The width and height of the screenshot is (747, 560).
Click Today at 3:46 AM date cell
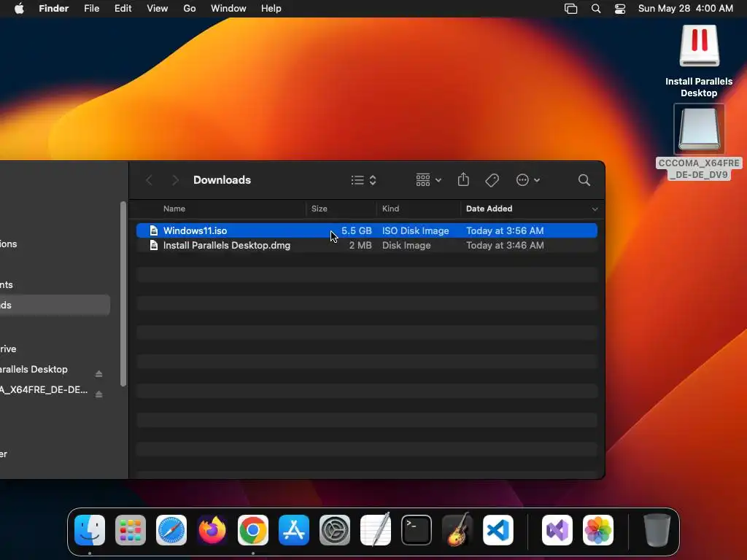[x=505, y=245]
